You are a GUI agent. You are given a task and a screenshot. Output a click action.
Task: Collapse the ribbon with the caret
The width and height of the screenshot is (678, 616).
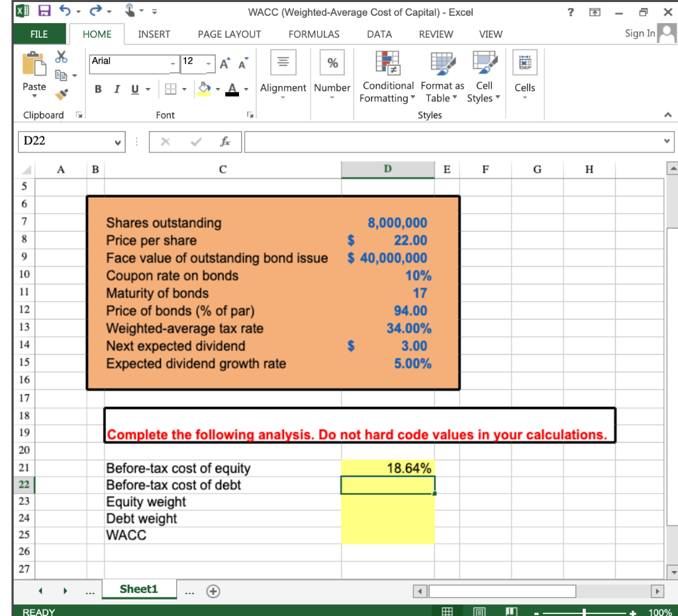(668, 115)
